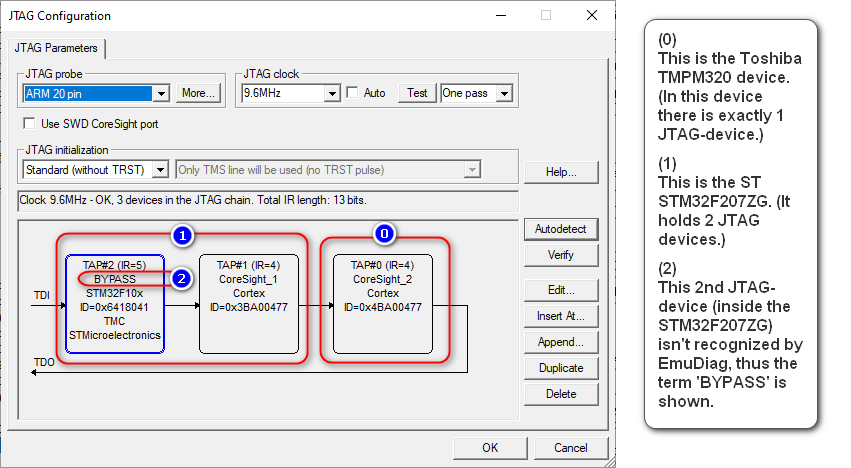This screenshot has height=468, width=851.
Task: Click the Help... button
Action: pyautogui.click(x=561, y=172)
